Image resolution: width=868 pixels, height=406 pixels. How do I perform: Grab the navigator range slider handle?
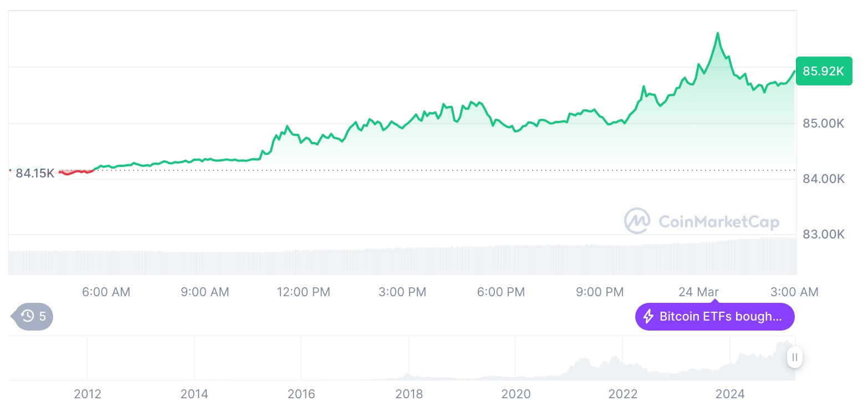(x=795, y=357)
